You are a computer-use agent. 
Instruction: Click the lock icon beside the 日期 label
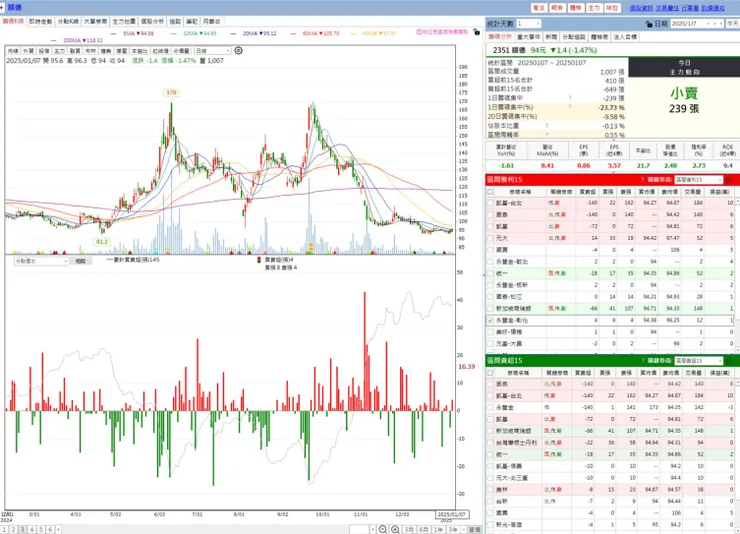(649, 24)
